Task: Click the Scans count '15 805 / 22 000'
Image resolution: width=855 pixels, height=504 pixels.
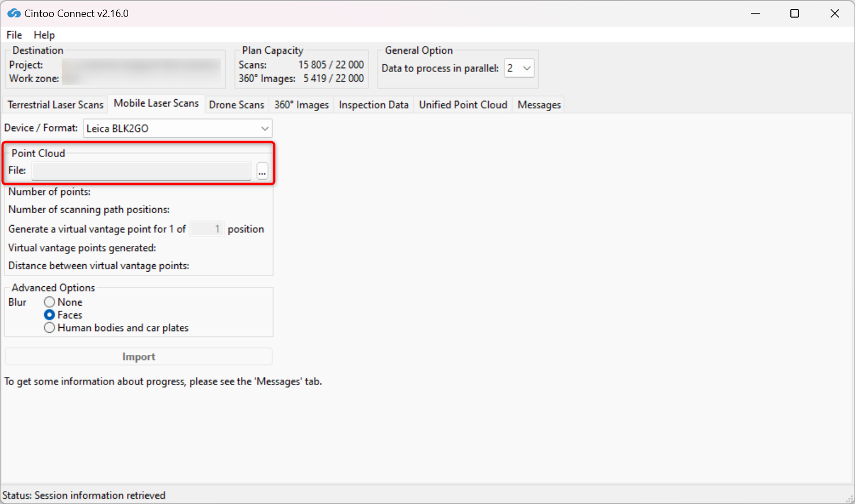Action: click(331, 65)
